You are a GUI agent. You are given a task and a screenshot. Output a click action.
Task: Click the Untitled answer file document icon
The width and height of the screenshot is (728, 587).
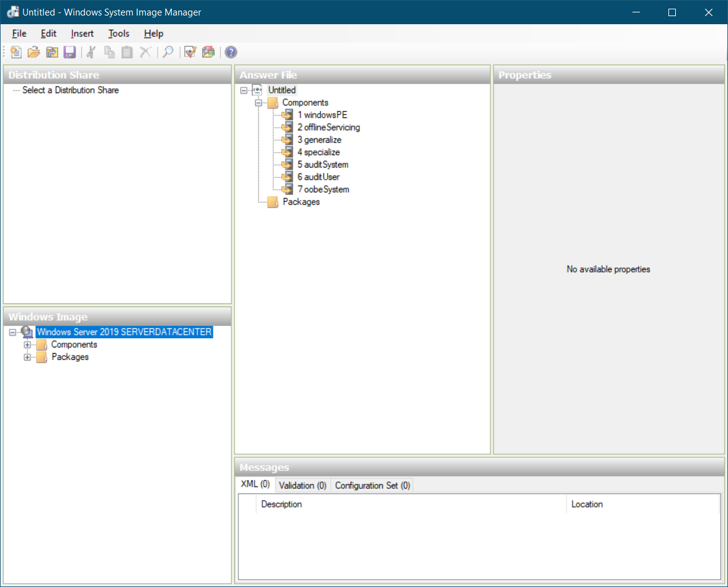[257, 90]
